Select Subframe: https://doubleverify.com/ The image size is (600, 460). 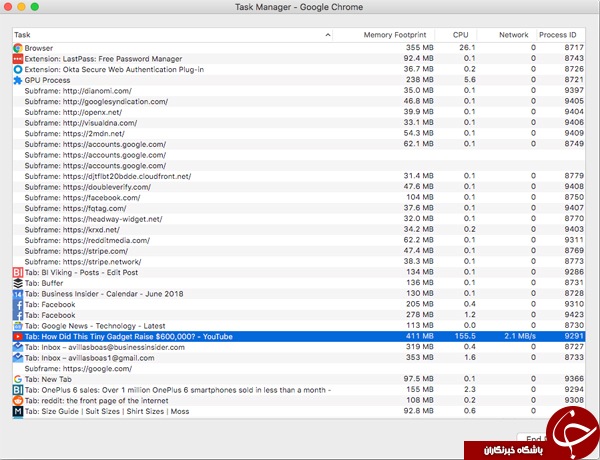pos(298,187)
